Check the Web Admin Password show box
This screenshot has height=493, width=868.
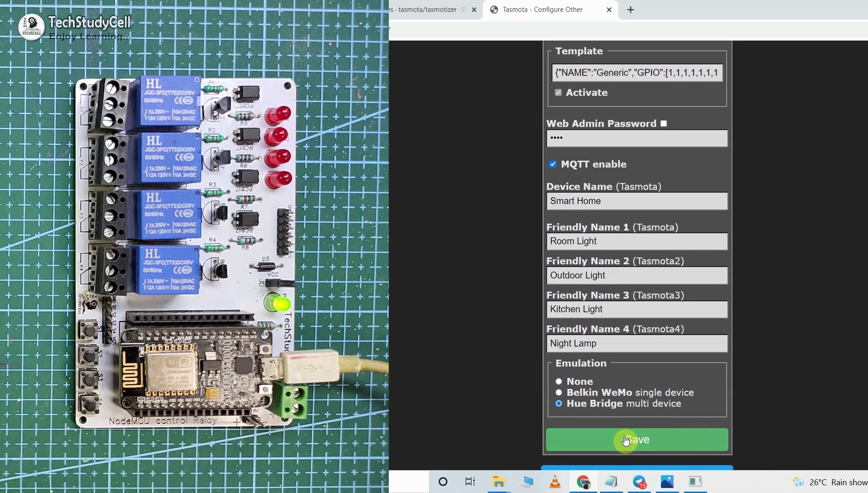coord(664,123)
